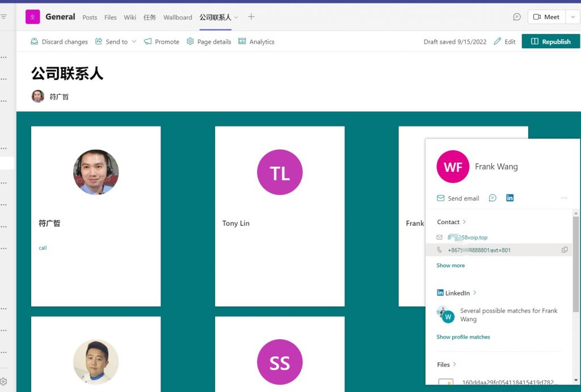
Task: Click the Edit pencil button
Action: click(x=504, y=41)
